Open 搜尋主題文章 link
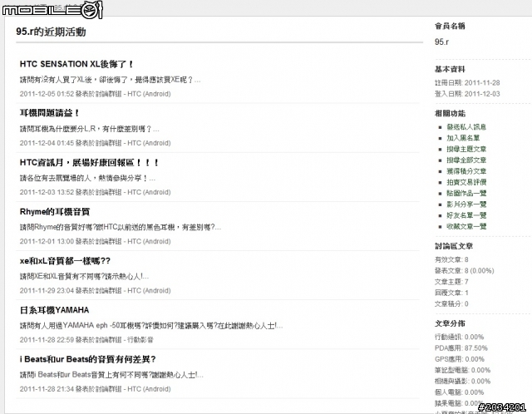The width and height of the screenshot is (532, 414). pos(466,149)
